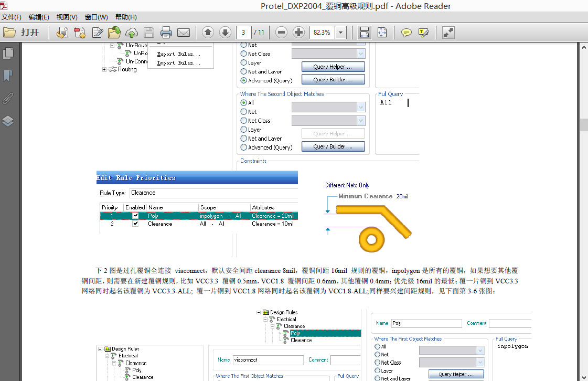Click the Rule Type Clearance field
Viewport: 588px width, 381px height.
pos(214,193)
